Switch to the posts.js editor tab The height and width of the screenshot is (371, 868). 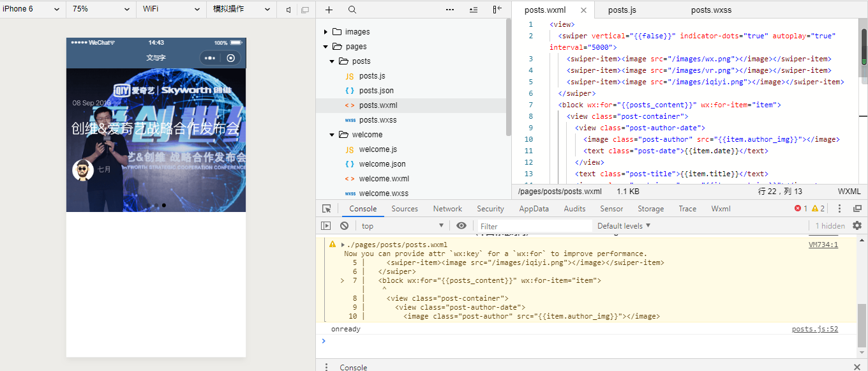coord(622,10)
